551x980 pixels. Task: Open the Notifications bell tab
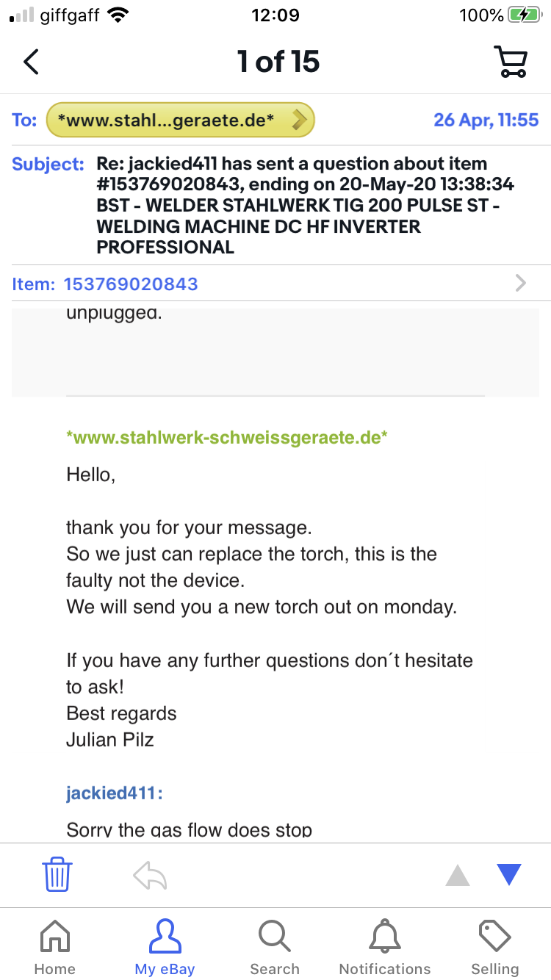pyautogui.click(x=385, y=948)
